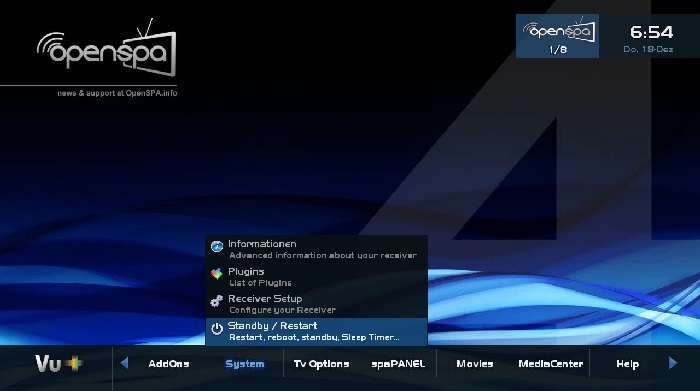The height and width of the screenshot is (391, 700).
Task: Click the OpenSPA 1/8 thumbnail
Action: pyautogui.click(x=557, y=36)
